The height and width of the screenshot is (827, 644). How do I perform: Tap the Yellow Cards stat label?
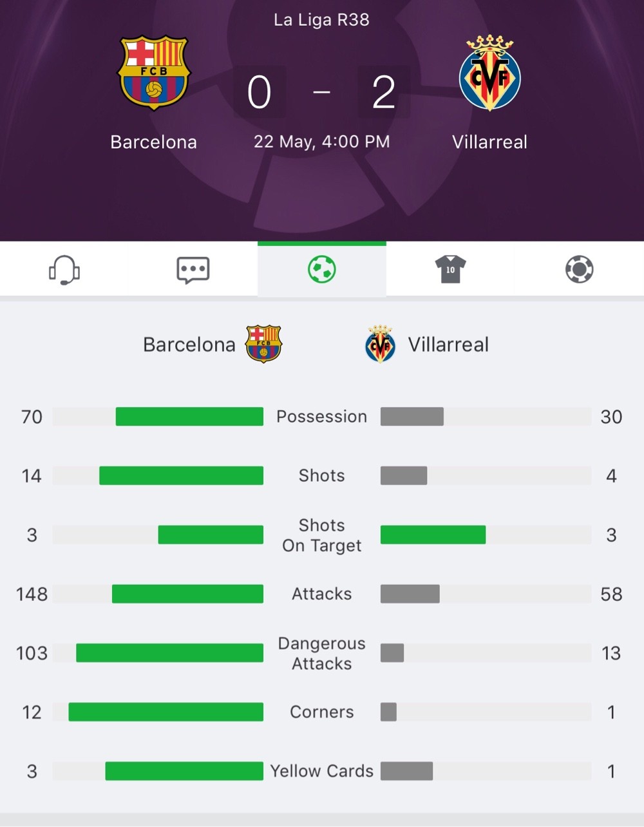321,771
